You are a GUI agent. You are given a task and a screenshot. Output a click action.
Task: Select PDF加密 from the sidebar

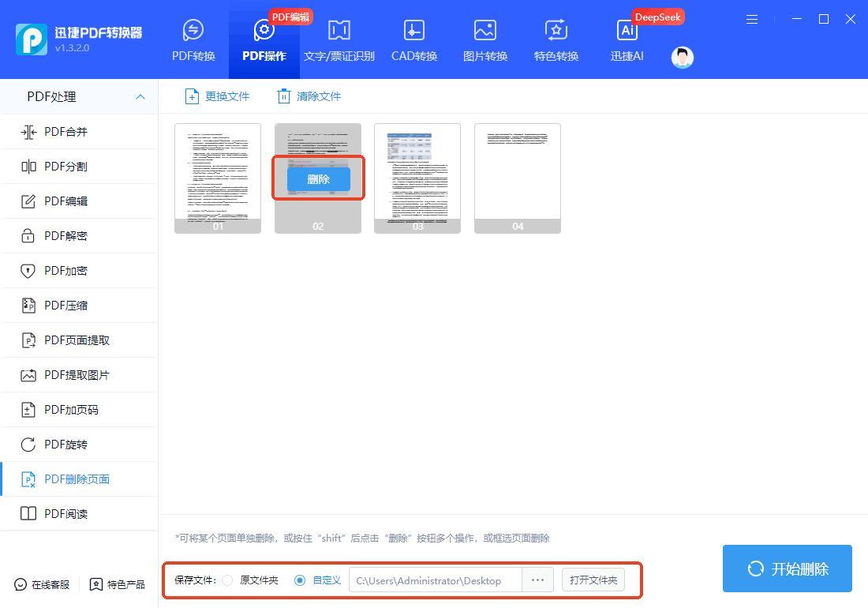click(x=66, y=271)
